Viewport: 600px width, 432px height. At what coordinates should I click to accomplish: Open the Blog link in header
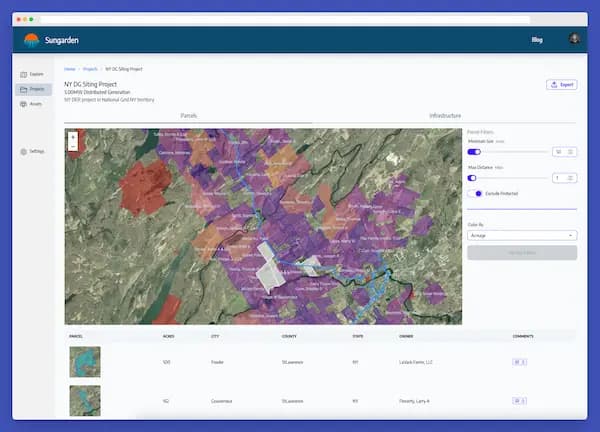pos(537,41)
